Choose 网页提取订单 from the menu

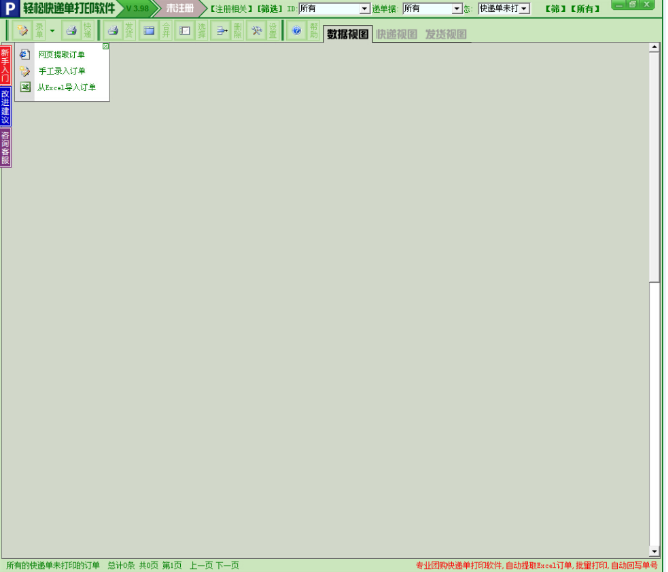click(61, 55)
